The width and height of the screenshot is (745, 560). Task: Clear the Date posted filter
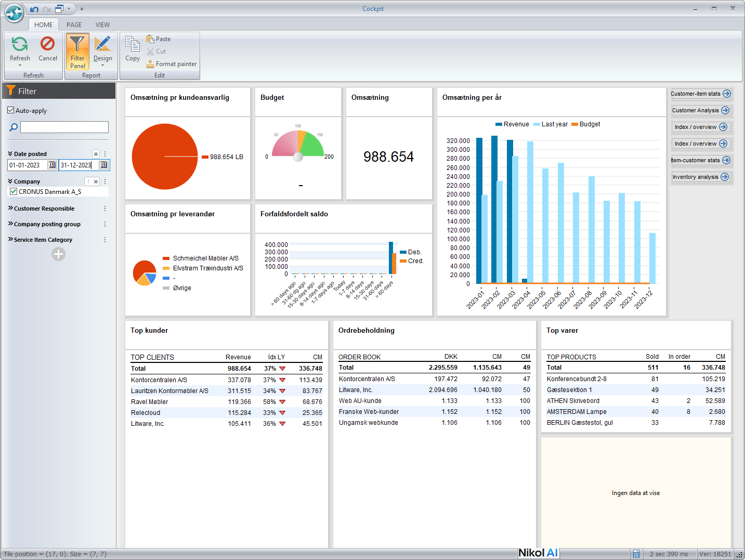(x=96, y=154)
